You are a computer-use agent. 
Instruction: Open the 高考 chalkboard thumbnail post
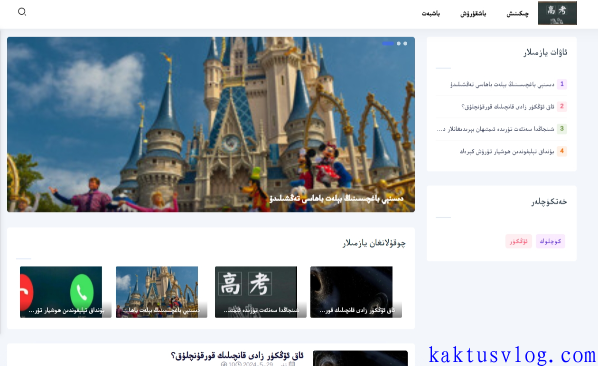pyautogui.click(x=260, y=292)
